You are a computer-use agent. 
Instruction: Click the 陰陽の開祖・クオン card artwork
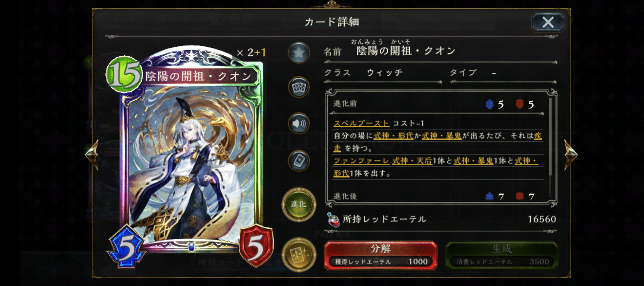(191, 164)
